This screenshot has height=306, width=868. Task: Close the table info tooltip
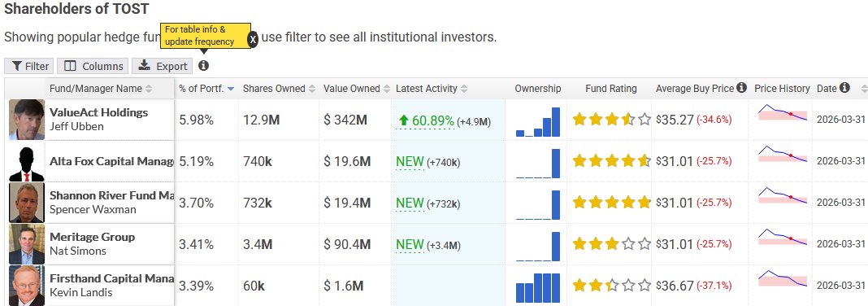pos(253,40)
